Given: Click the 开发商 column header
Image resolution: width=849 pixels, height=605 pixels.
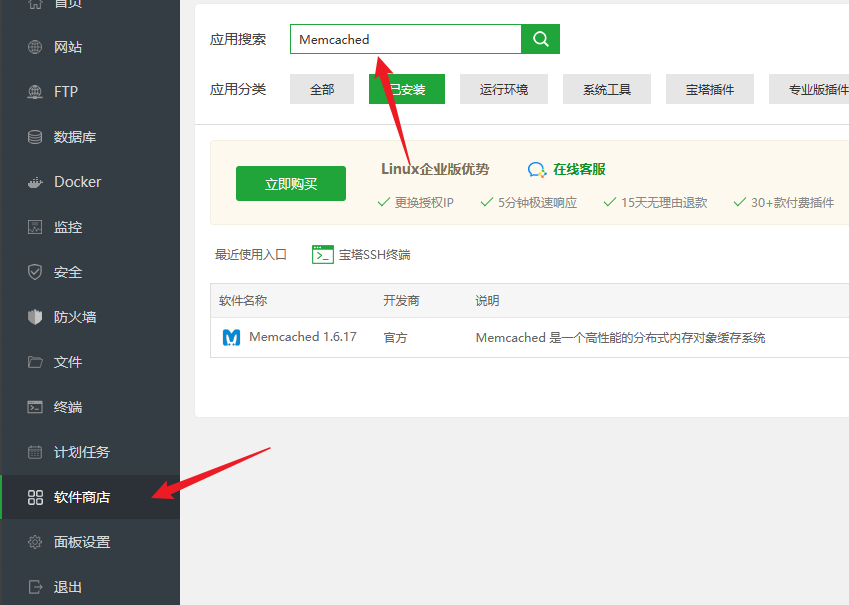Looking at the screenshot, I should pyautogui.click(x=401, y=301).
